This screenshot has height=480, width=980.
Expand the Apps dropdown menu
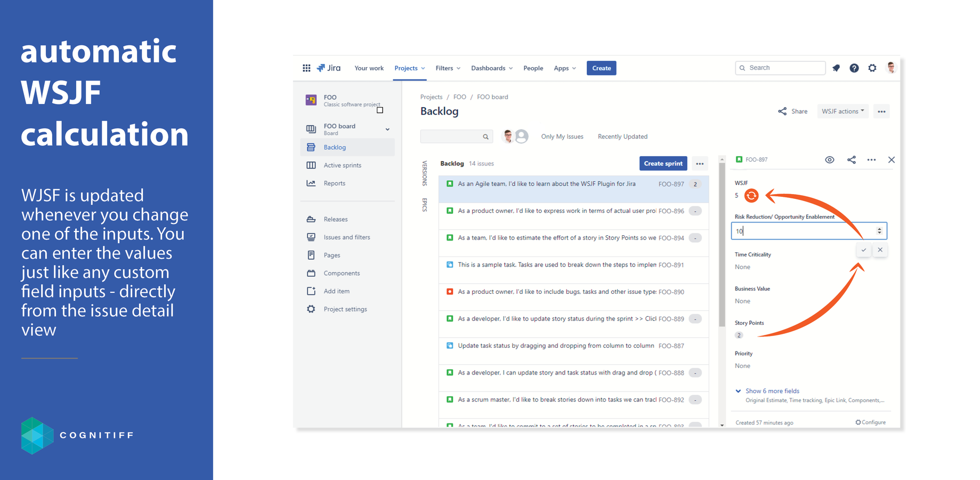pos(565,68)
